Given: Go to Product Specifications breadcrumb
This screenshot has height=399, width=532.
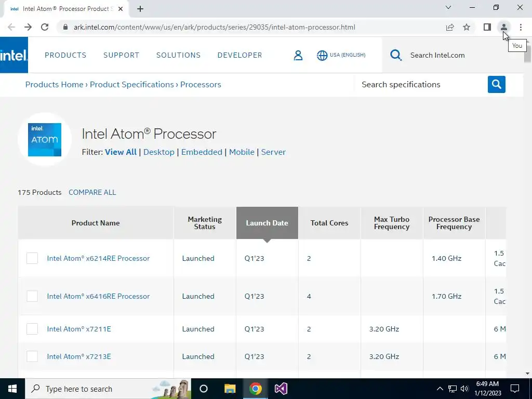Looking at the screenshot, I should tap(131, 85).
